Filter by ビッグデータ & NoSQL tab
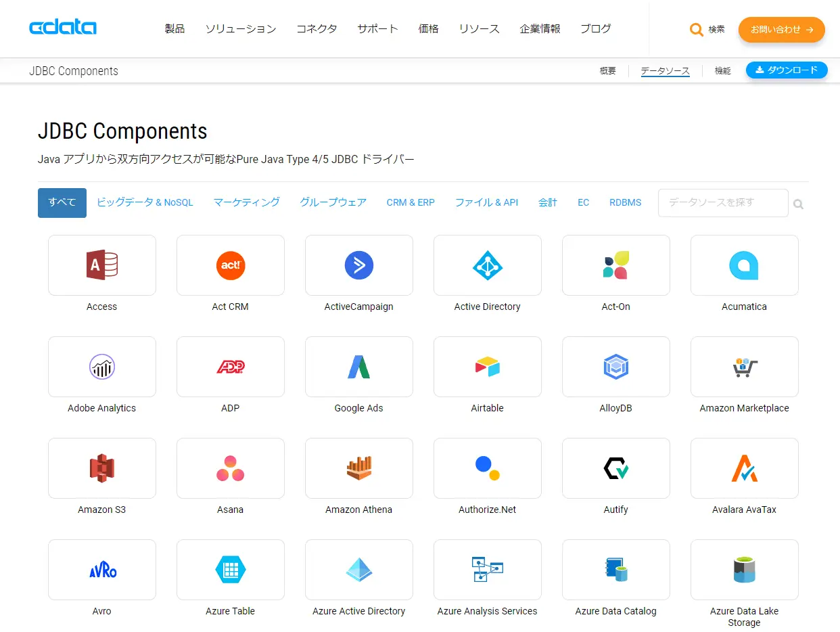The width and height of the screenshot is (840, 632). click(145, 202)
